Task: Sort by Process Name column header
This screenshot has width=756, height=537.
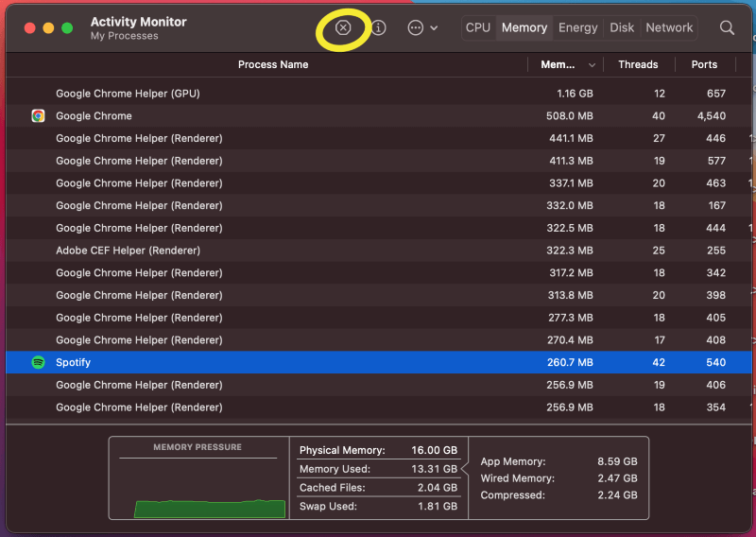Action: coord(273,65)
